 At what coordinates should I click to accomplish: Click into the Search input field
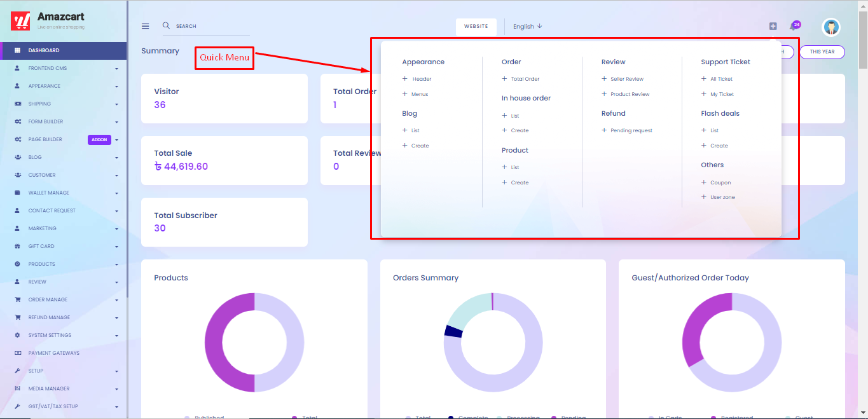point(210,26)
